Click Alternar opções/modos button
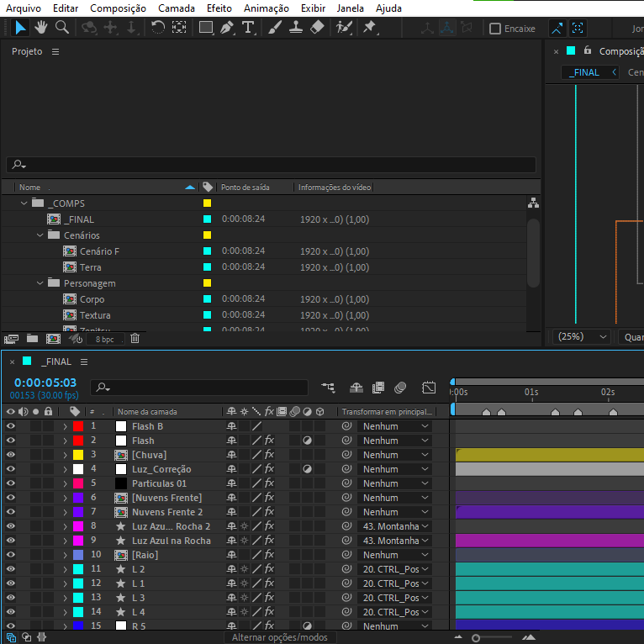Screen dimensions: 644x644 tap(280, 637)
